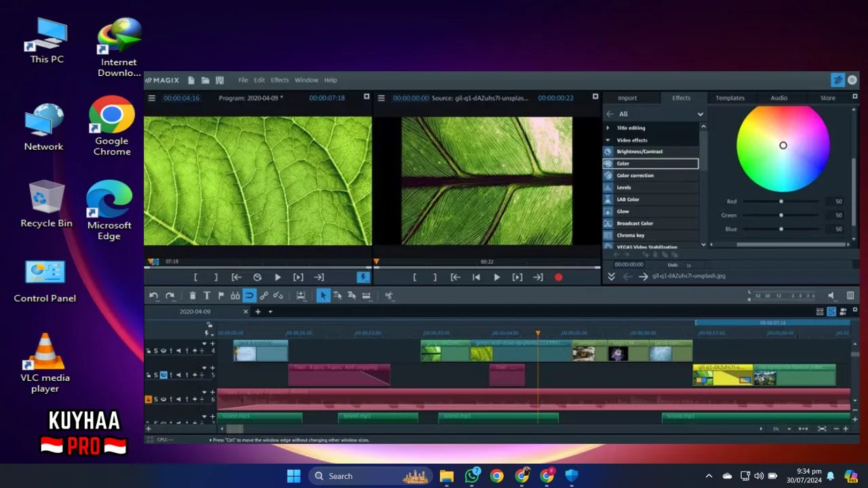Viewport: 868px width, 488px height.
Task: Click the insert mode icon in toolbar
Action: coord(300,296)
